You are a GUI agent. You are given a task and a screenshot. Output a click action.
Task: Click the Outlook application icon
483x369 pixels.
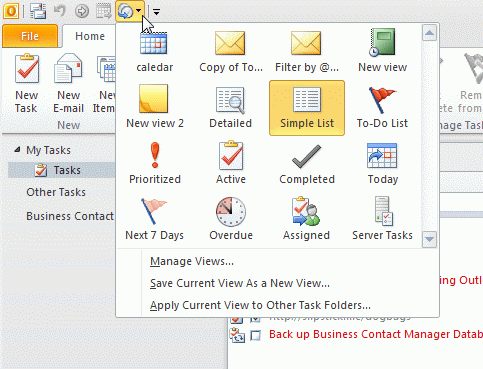[x=11, y=11]
